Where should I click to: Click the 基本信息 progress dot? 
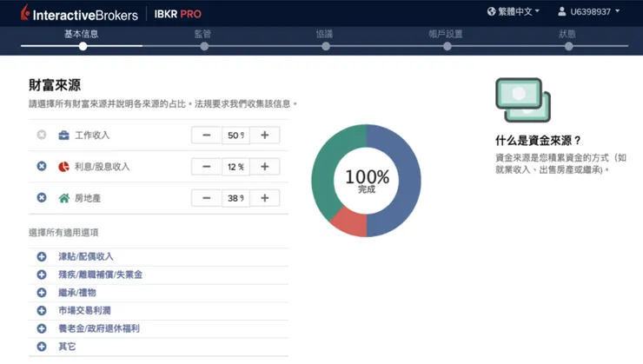83,46
